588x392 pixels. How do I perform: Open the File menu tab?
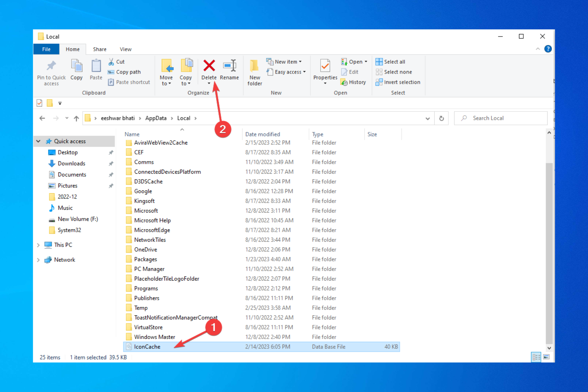[46, 49]
